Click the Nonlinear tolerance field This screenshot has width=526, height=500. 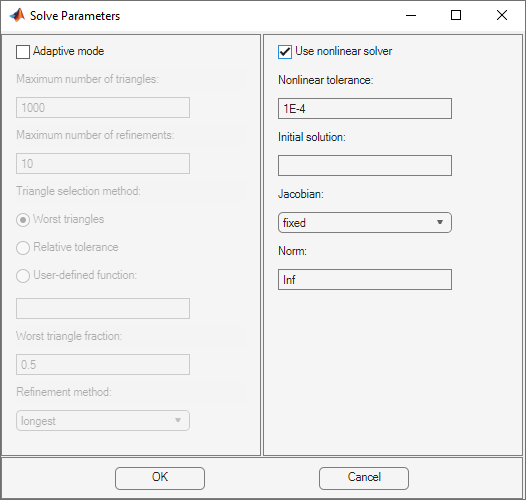[x=365, y=108]
